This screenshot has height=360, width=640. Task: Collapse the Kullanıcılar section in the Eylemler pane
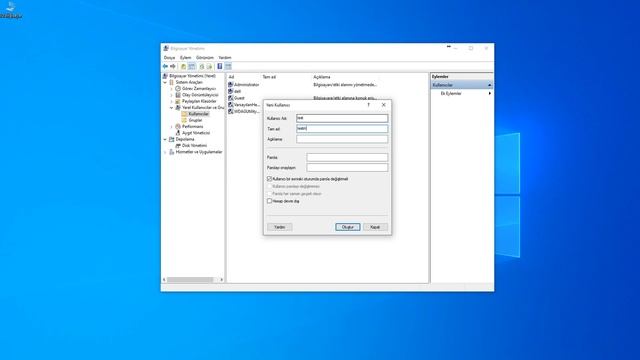(489, 85)
